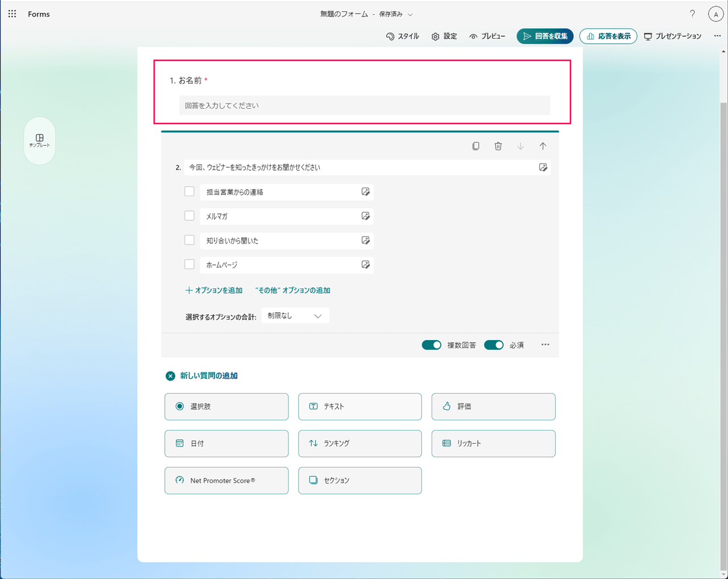Screen dimensions: 728x579
Task: Open the 設定 menu
Action: 444,36
